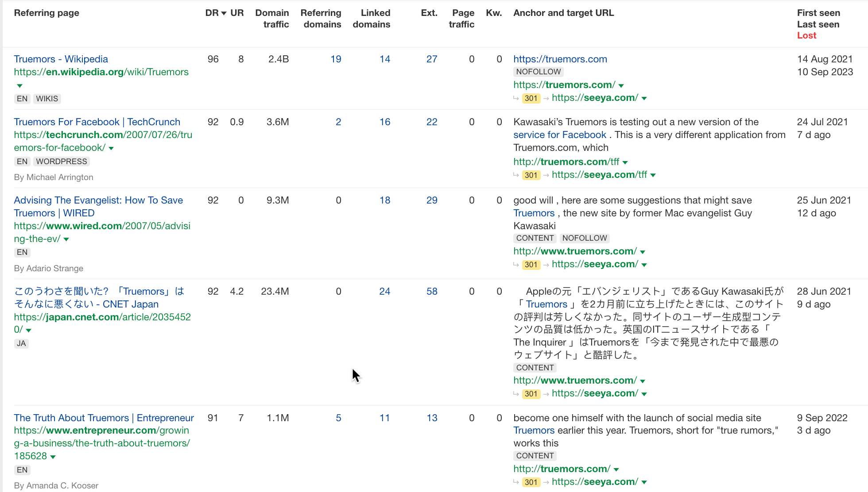This screenshot has height=492, width=868.
Task: Open dropdown next to seeya.com/tff redirect URL
Action: (x=653, y=175)
